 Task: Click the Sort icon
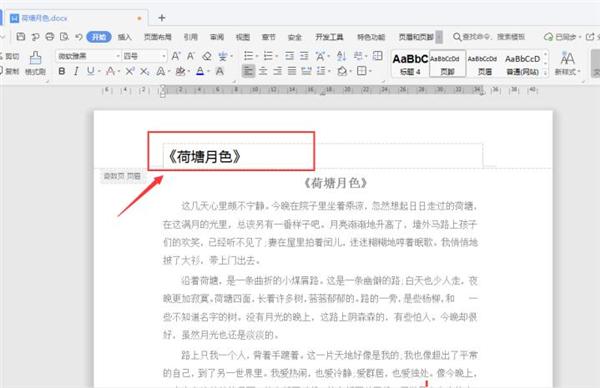coord(341,56)
